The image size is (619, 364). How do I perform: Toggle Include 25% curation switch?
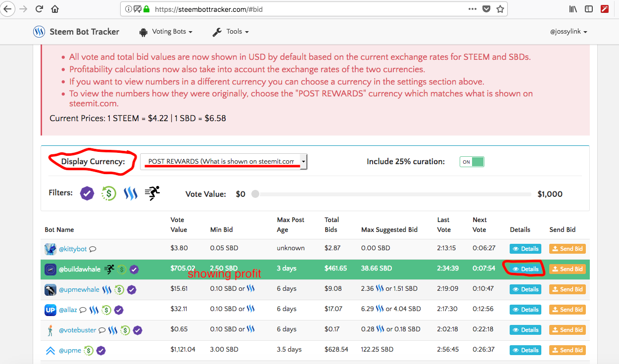[472, 162]
